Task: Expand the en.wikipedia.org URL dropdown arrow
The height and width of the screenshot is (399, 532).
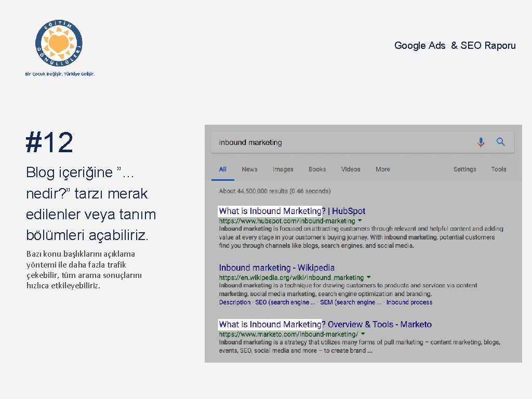Action: pyautogui.click(x=369, y=277)
